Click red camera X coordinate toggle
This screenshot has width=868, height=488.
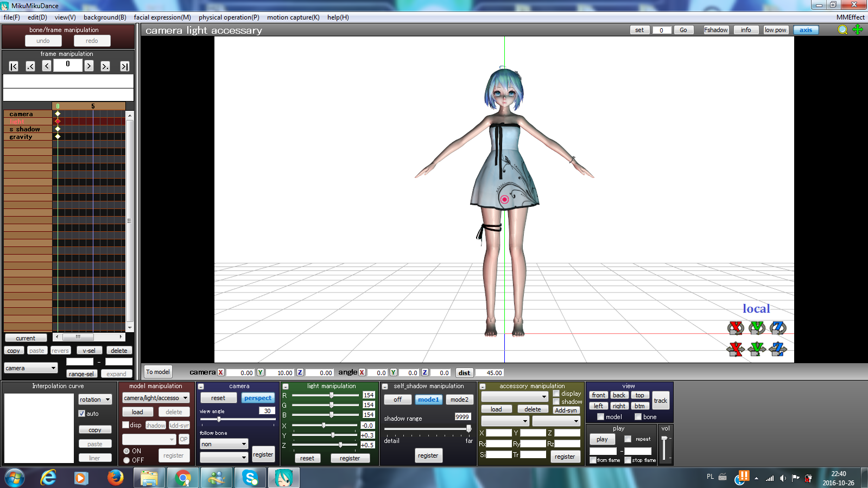tap(221, 372)
